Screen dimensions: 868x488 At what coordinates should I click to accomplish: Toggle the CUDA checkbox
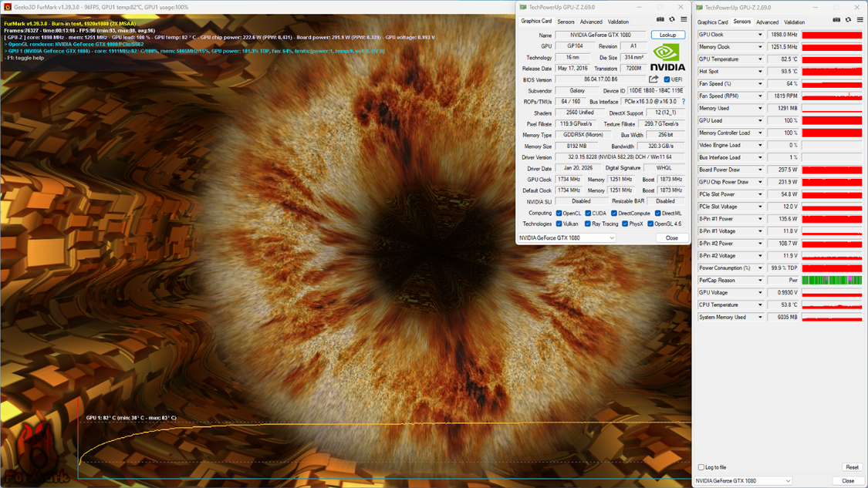click(x=588, y=213)
